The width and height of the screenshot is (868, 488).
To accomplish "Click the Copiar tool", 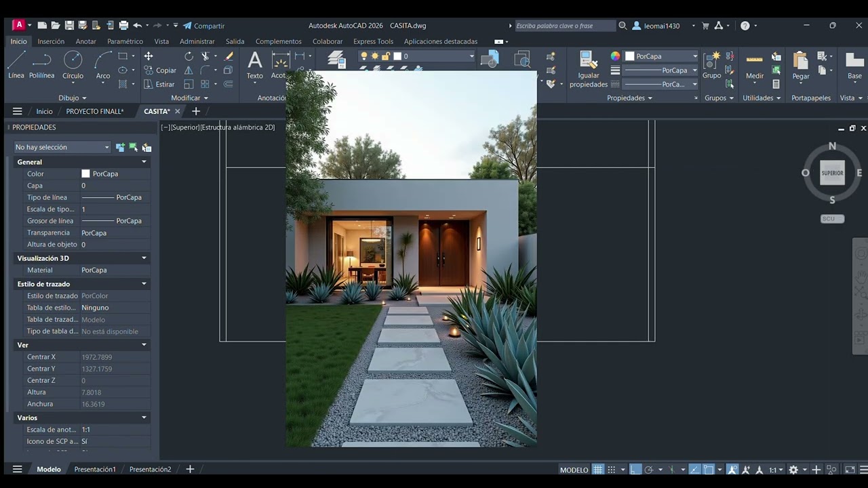I will [160, 70].
